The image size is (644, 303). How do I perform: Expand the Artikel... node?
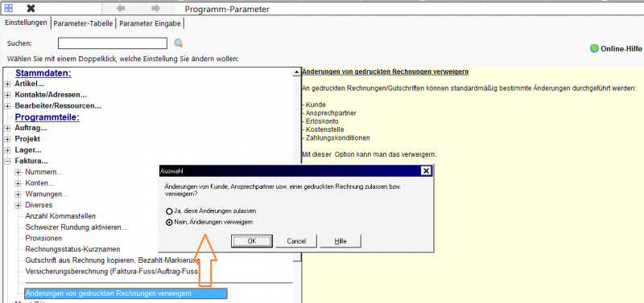(8, 84)
